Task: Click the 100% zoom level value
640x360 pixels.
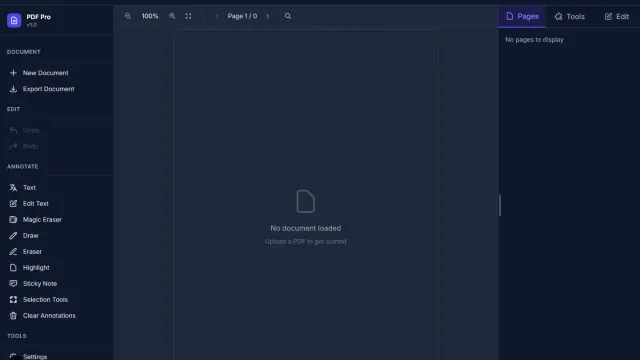Action: [150, 16]
